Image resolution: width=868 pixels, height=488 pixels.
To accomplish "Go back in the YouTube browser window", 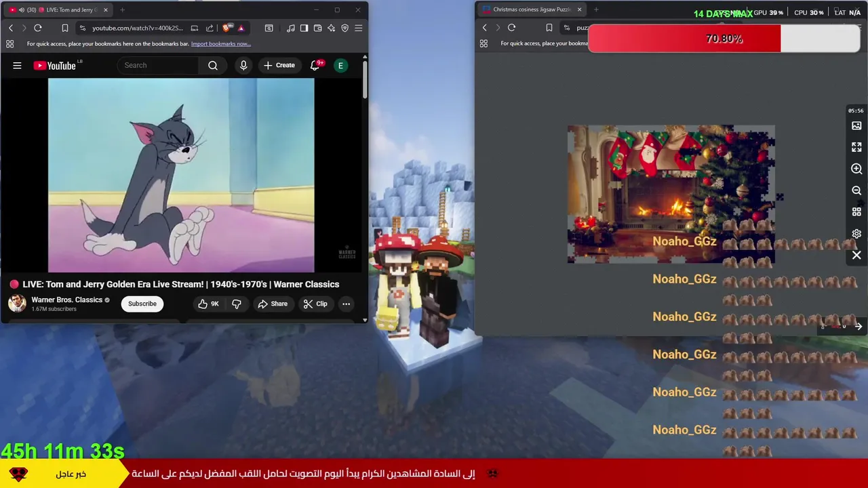I will [x=11, y=28].
